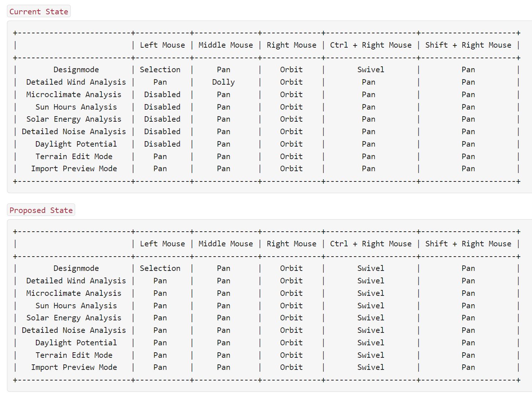Click 'Middle Mouse' header in Proposed State table
This screenshot has width=532, height=397.
(x=225, y=244)
